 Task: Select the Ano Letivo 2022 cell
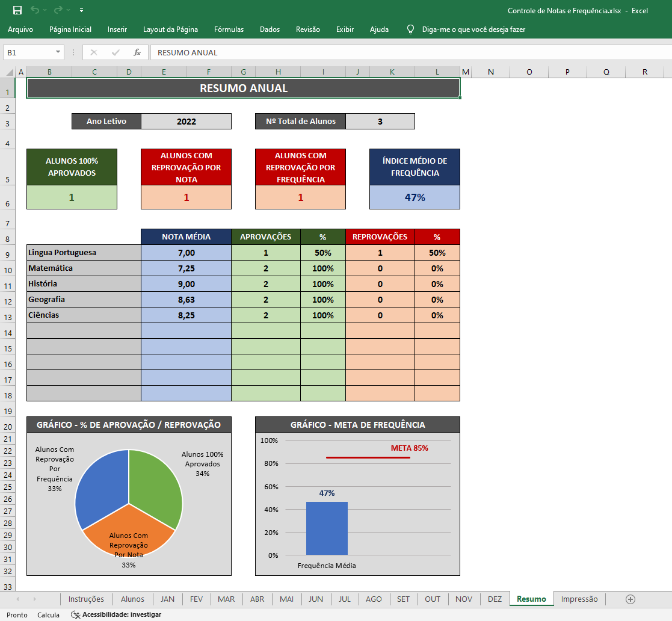click(186, 122)
